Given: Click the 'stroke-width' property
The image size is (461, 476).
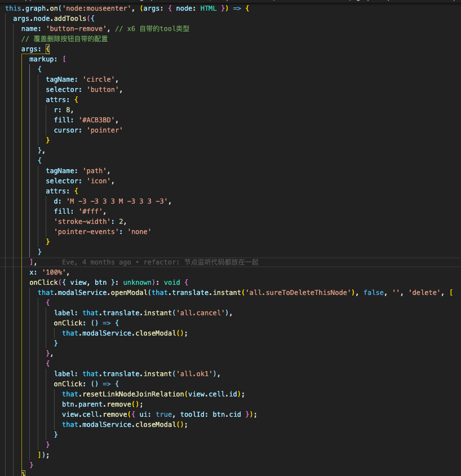Looking at the screenshot, I should coord(82,222).
